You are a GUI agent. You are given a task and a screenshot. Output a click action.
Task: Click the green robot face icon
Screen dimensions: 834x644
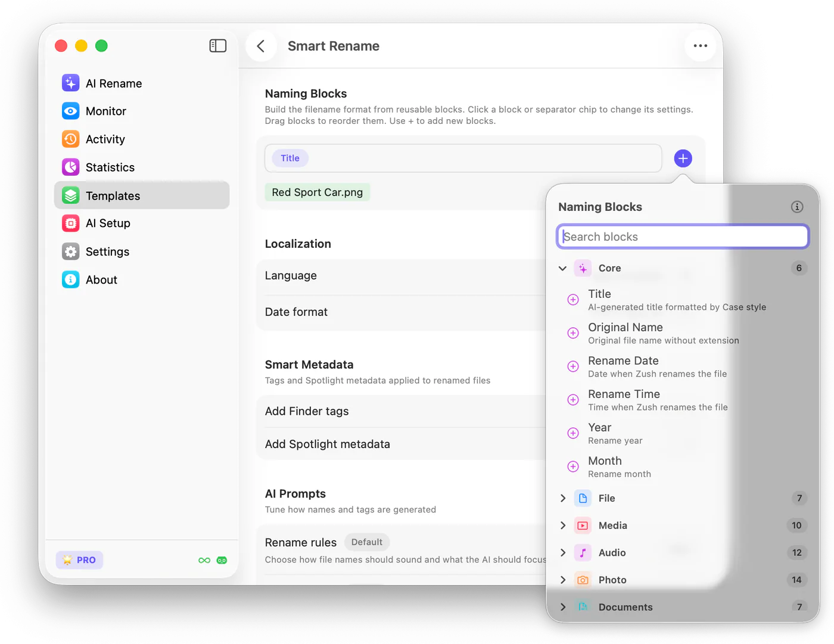click(222, 561)
